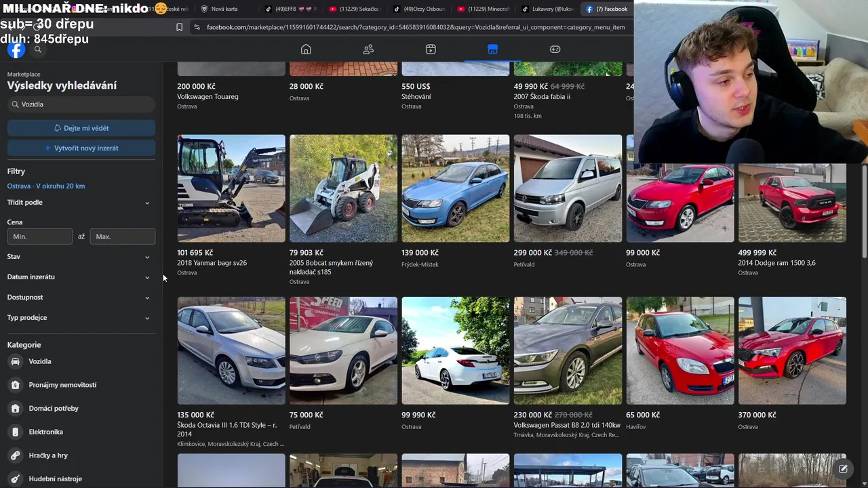Switch to the Lukavery TikTok tab
868x488 pixels.
(547, 9)
